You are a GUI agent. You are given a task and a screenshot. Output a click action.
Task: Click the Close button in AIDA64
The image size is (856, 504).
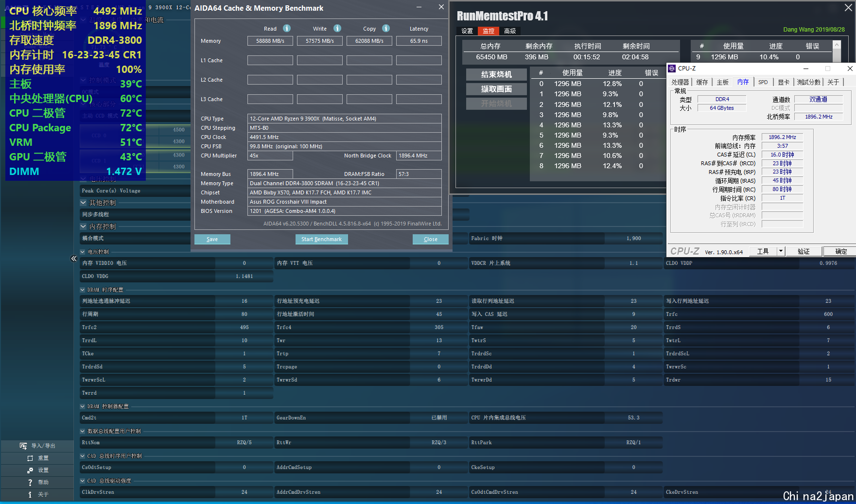[x=431, y=239]
